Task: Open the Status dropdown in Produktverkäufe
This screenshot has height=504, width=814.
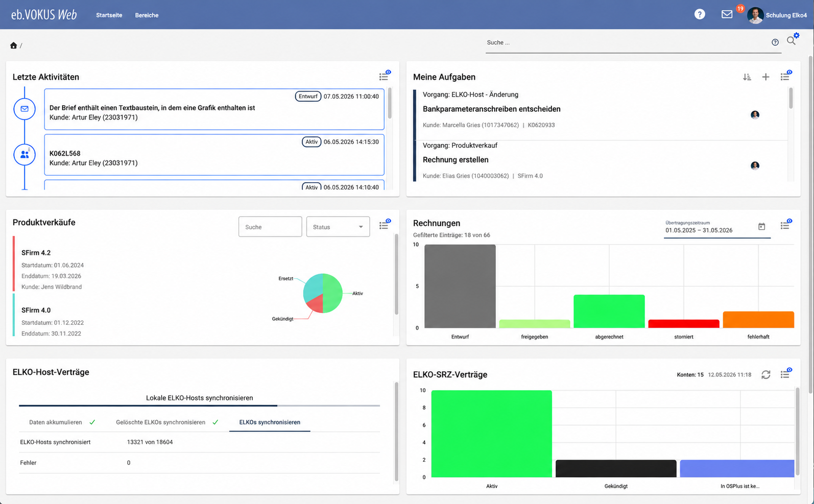Action: (338, 227)
